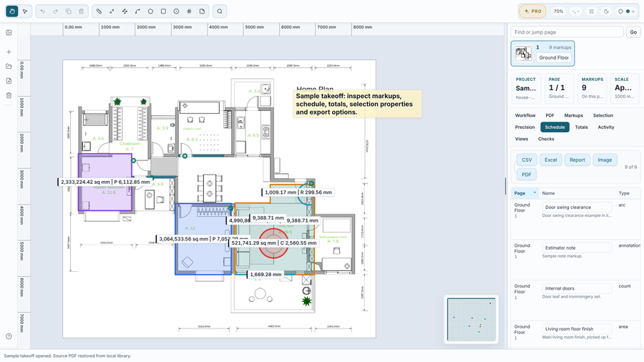
Task: Click inside Find or jump page field
Action: 567,32
